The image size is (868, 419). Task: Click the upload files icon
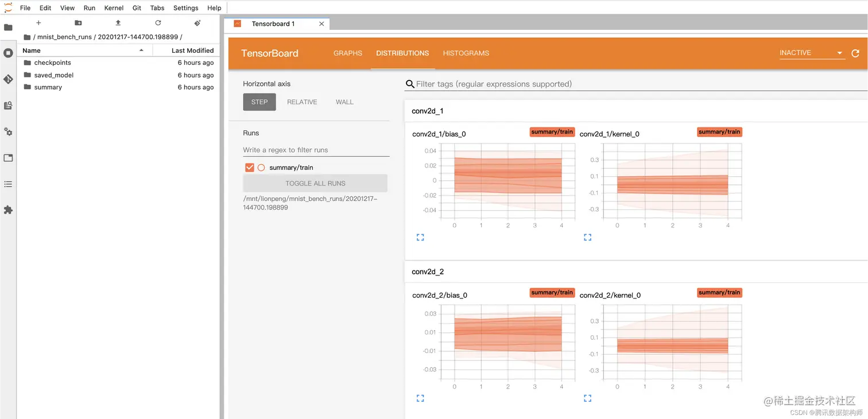pyautogui.click(x=118, y=23)
